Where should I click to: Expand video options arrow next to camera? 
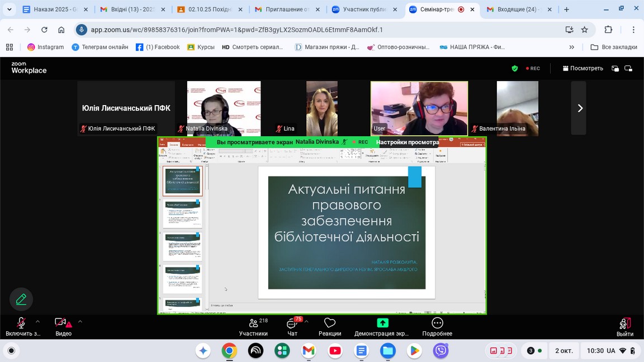(80, 322)
